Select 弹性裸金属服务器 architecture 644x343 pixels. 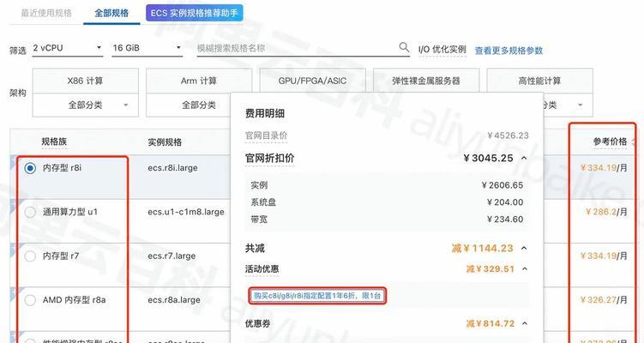(426, 81)
